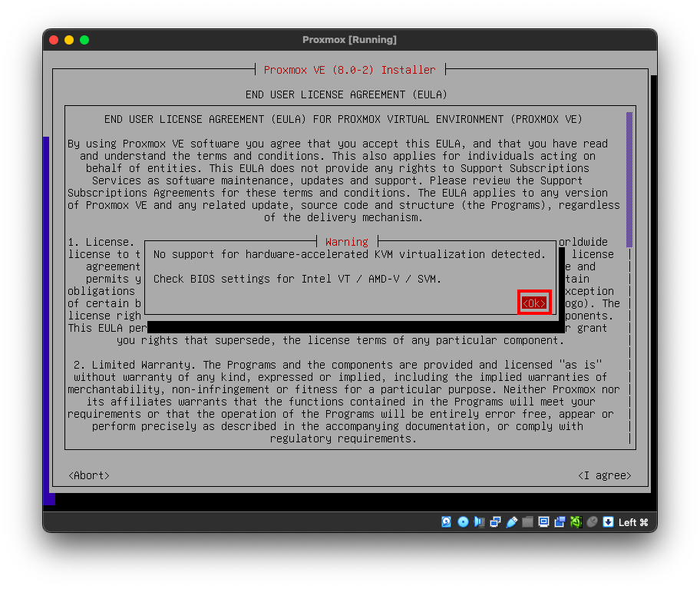The image size is (700, 589).
Task: Click the USB devices indicator icon
Action: pos(512,522)
